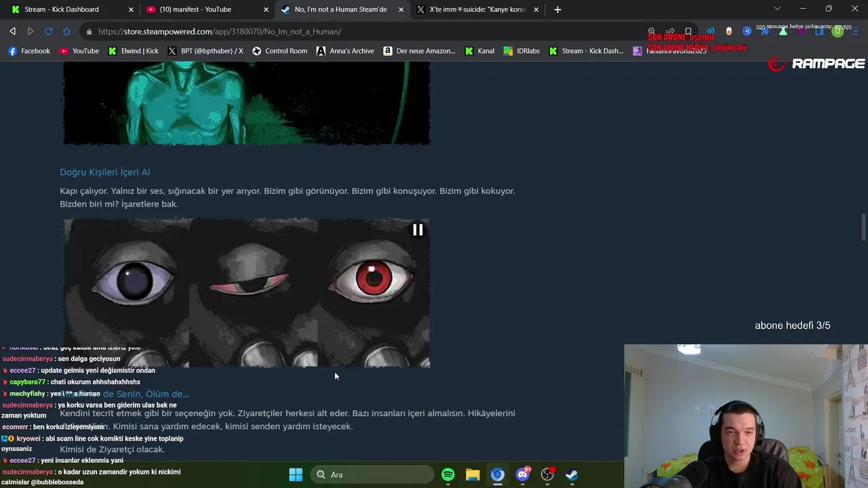Viewport: 868px width, 488px height.
Task: Open OBS Studio from the taskbar
Action: (x=547, y=474)
